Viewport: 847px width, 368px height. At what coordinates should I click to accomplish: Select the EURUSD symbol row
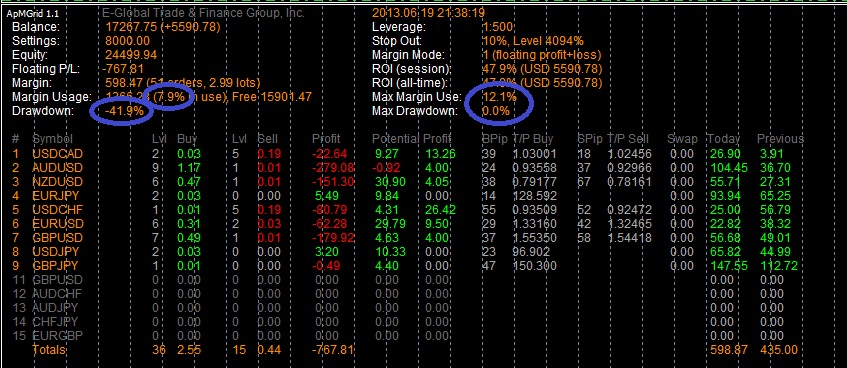coord(57,223)
